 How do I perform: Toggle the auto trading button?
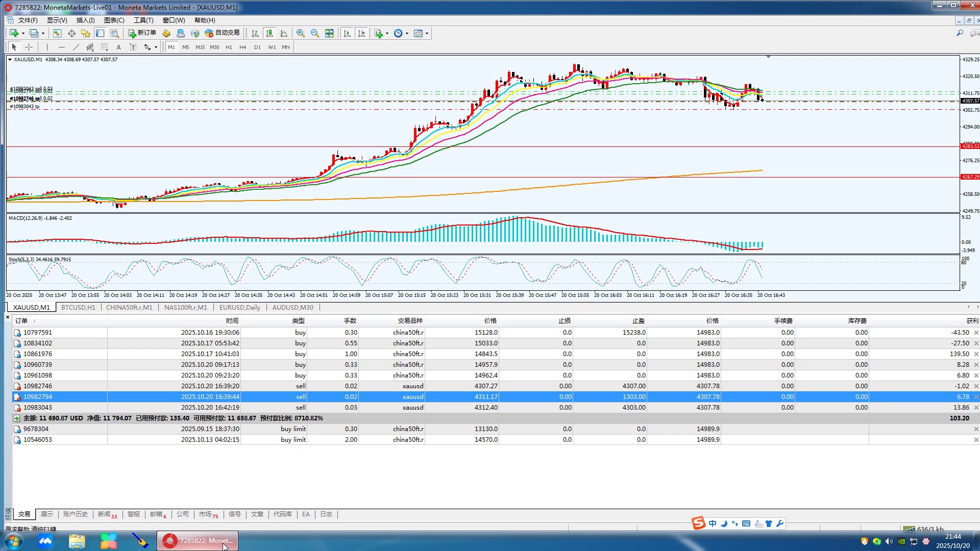[222, 33]
